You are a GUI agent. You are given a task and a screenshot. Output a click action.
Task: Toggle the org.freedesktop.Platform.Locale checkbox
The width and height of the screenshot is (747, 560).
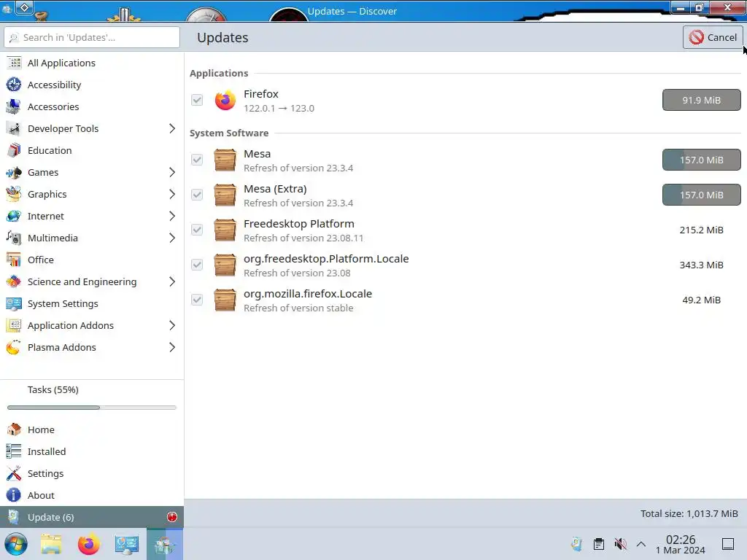click(197, 265)
